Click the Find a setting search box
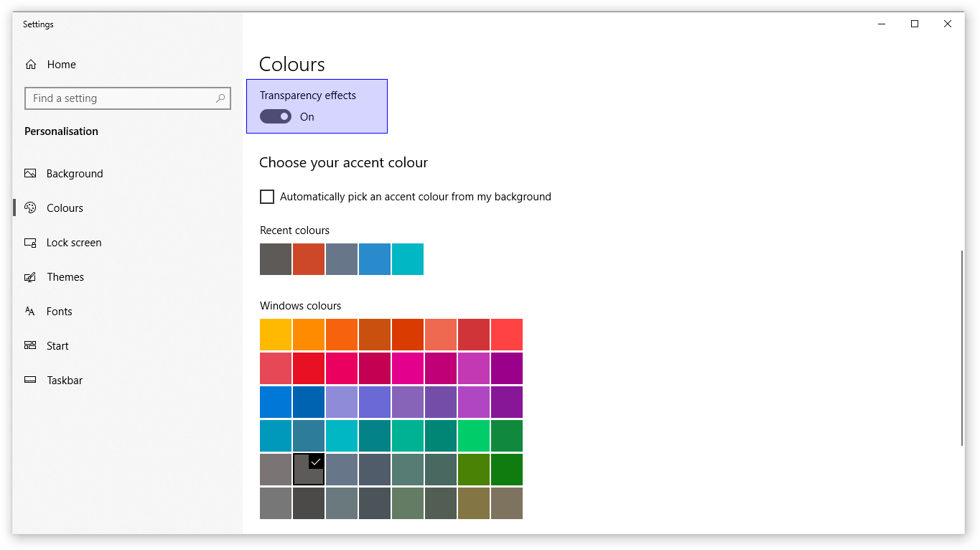 click(128, 98)
